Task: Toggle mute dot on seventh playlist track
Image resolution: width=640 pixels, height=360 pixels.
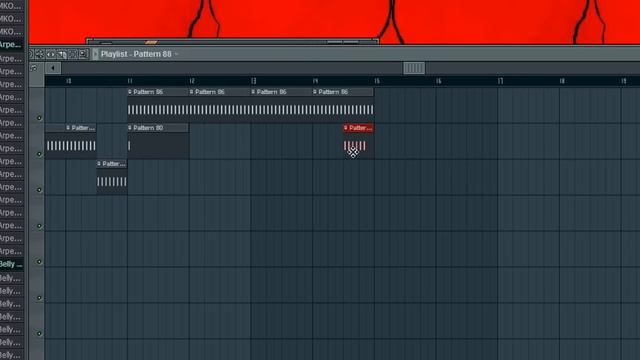Action: [x=39, y=333]
